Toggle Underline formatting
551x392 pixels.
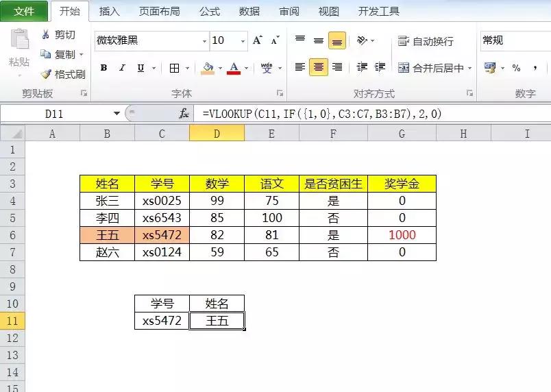tap(141, 68)
